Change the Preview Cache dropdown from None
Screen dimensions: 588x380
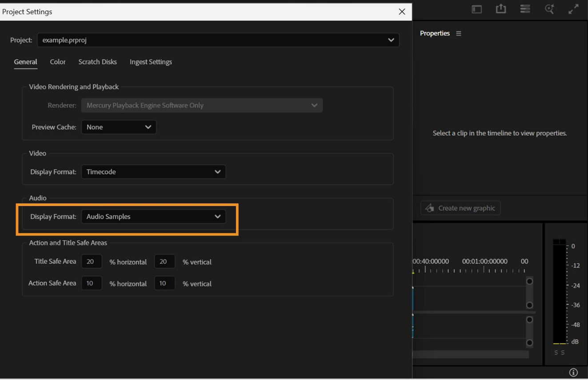click(119, 127)
